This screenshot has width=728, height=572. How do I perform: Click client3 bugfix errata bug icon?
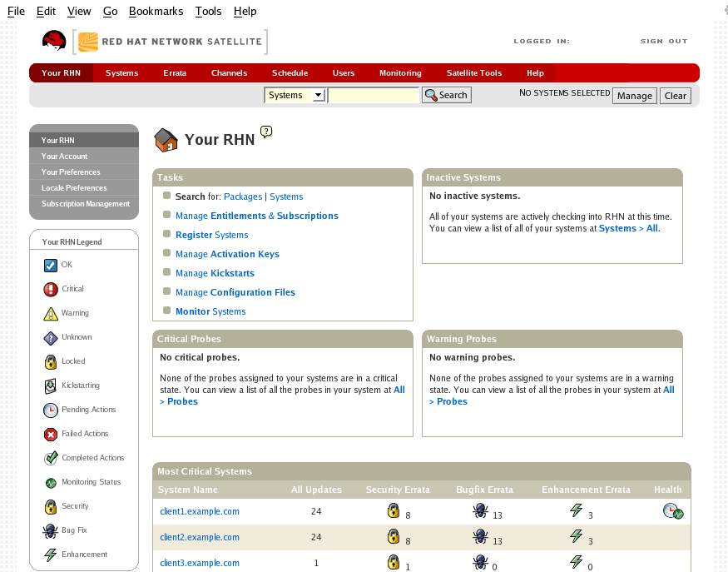(x=480, y=562)
